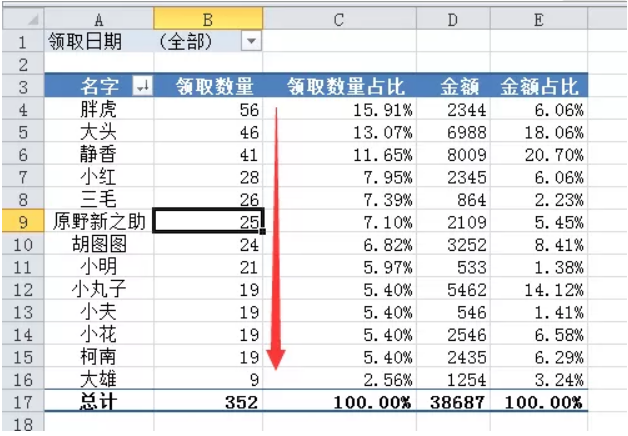Select the cell 胡图图
Screen dimensions: 628x436
(99, 244)
